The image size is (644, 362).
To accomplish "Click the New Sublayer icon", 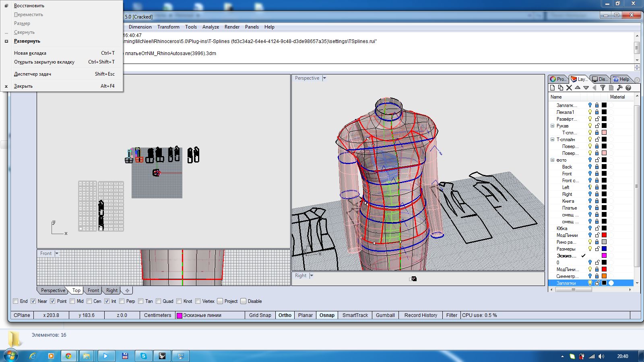I will [x=561, y=88].
